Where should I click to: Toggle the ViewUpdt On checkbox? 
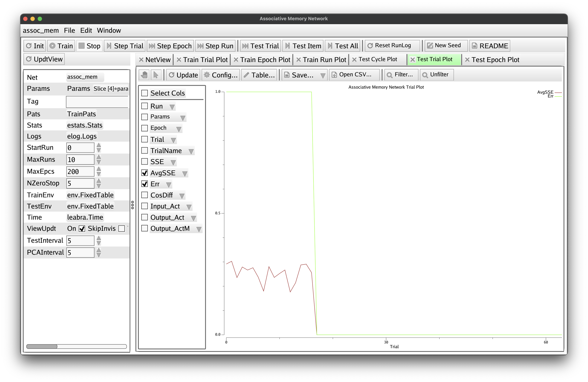pos(82,228)
